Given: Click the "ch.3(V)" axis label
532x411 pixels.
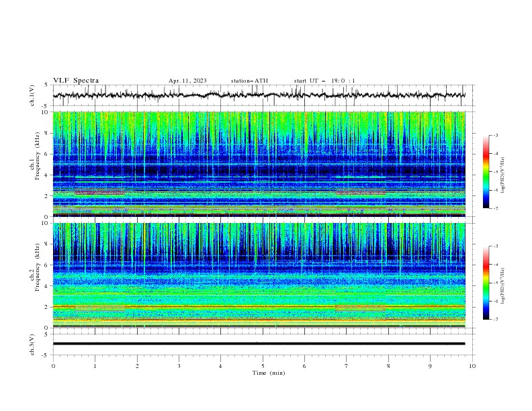Looking at the screenshot, I should pos(32,345).
